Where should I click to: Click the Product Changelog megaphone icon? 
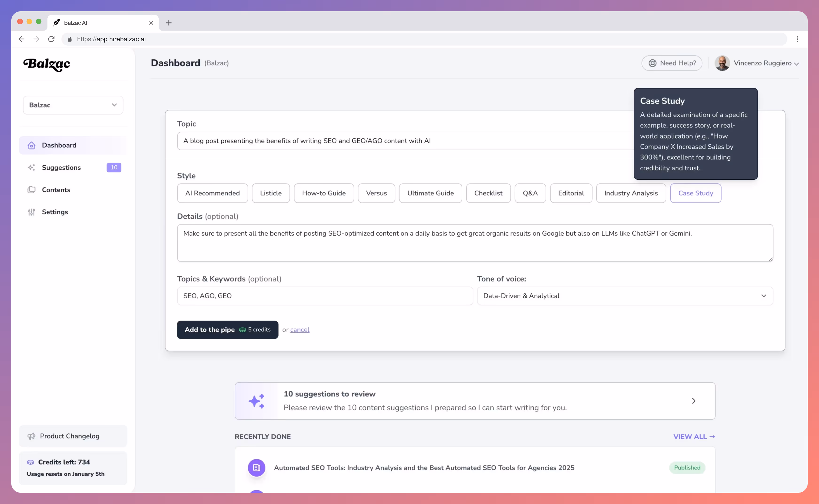31,436
